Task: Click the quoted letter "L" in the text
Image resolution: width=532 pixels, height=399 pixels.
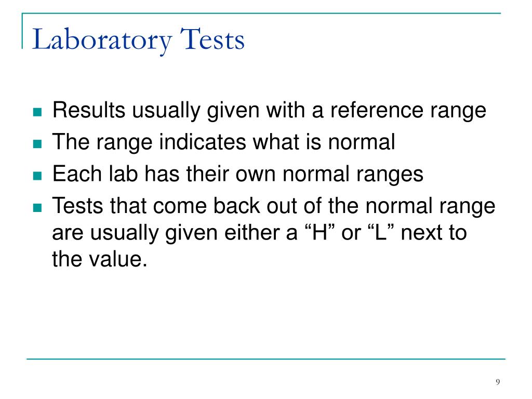Action: pyautogui.click(x=381, y=233)
